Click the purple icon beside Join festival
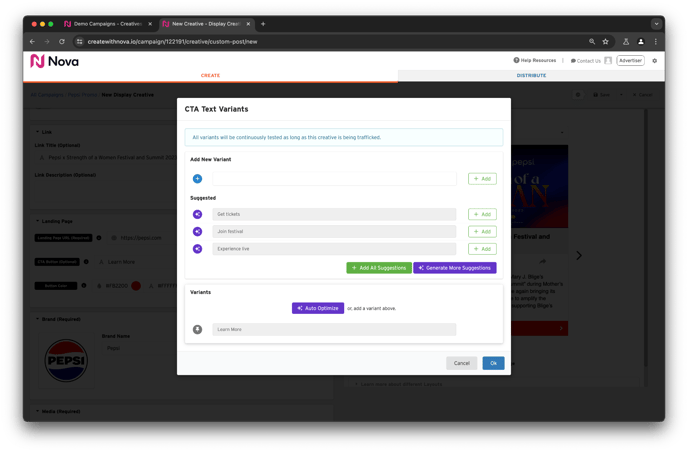Viewport: 688px width, 452px height. (197, 231)
